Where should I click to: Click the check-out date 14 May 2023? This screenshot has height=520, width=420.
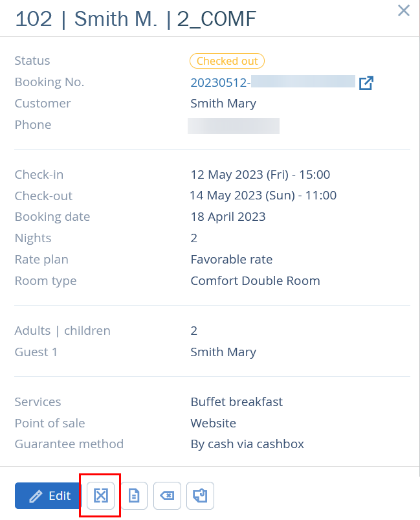pos(263,196)
